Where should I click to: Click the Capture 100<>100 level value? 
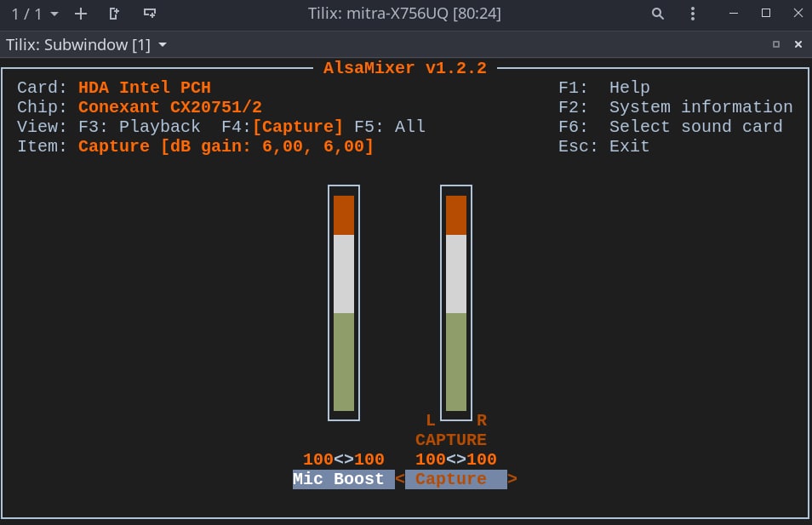tap(456, 459)
